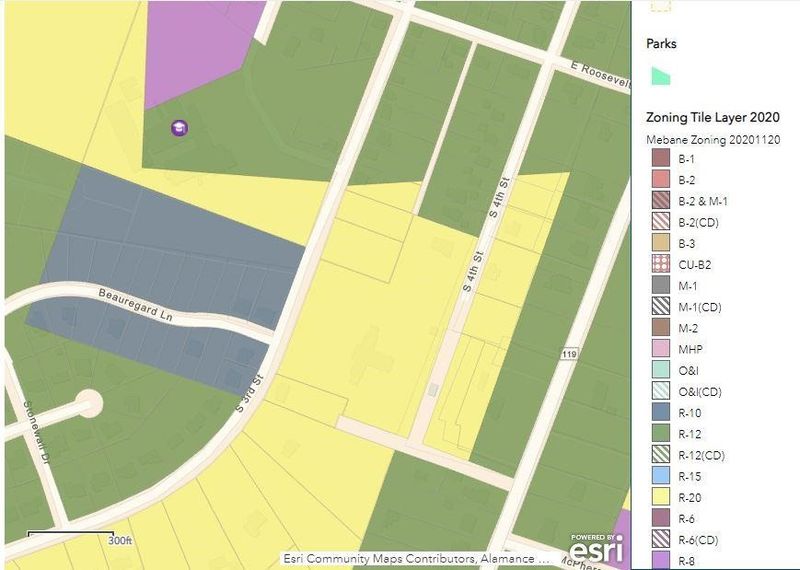Click the R-12(CD) hatched swatch
The height and width of the screenshot is (570, 800).
[x=661, y=454]
